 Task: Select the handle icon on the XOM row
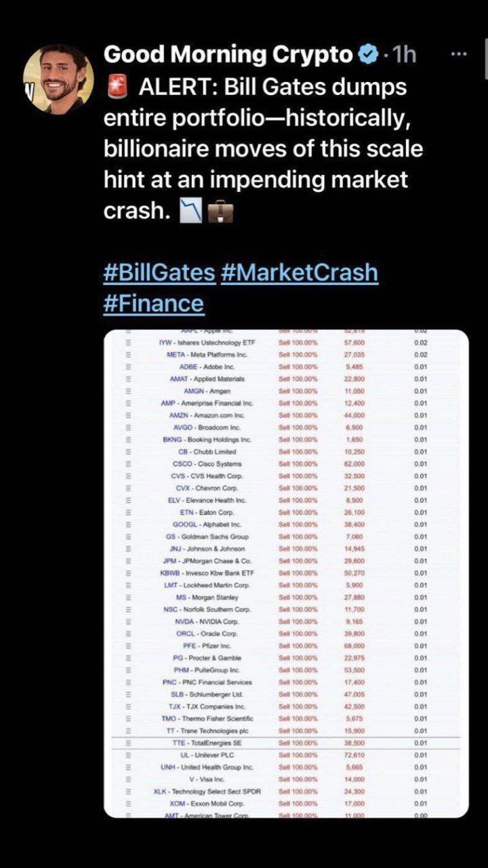pos(127,804)
